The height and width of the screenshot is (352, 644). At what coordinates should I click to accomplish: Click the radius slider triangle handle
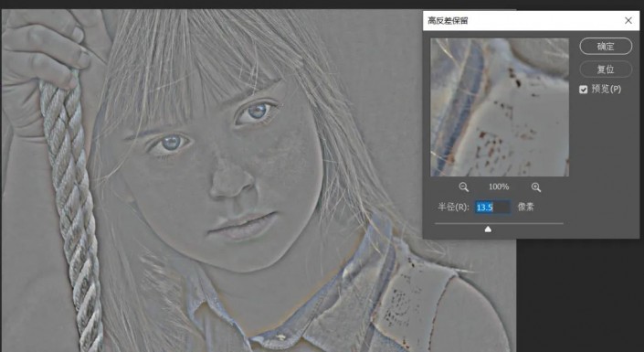click(x=488, y=229)
